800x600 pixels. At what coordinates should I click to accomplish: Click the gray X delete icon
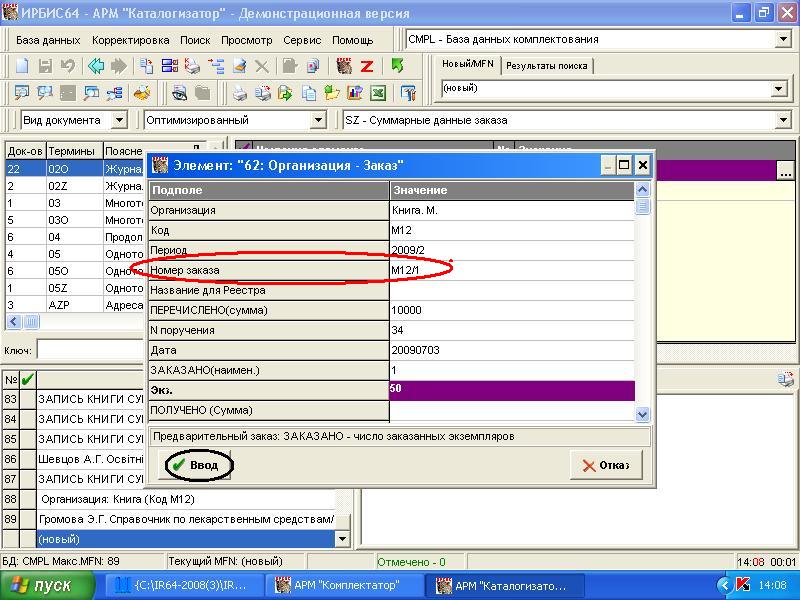pyautogui.click(x=262, y=66)
